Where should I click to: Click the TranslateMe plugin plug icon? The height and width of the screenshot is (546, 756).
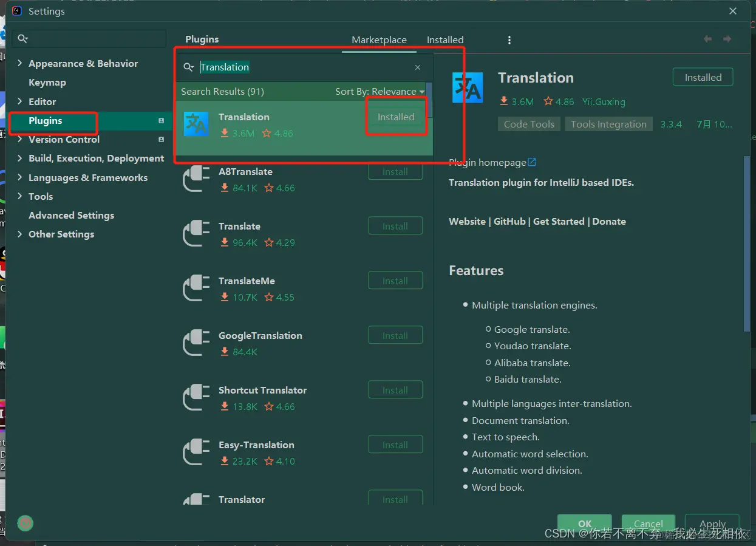196,288
